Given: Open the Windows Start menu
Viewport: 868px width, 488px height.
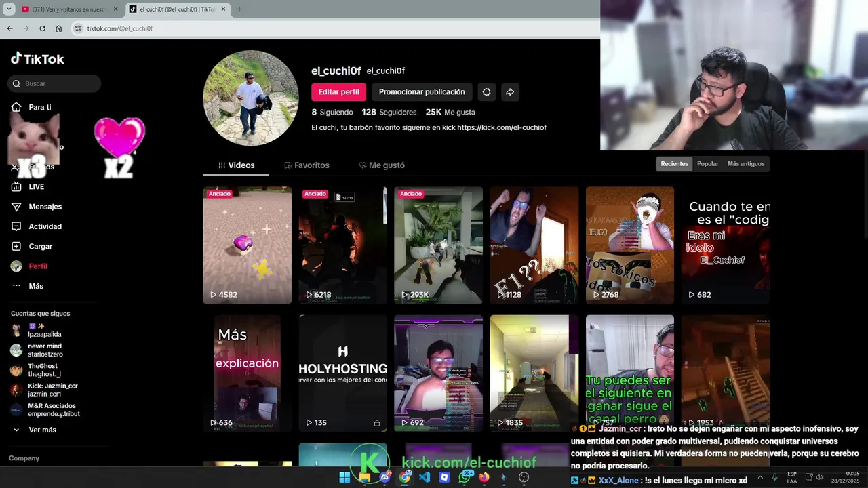Looking at the screenshot, I should (x=344, y=477).
